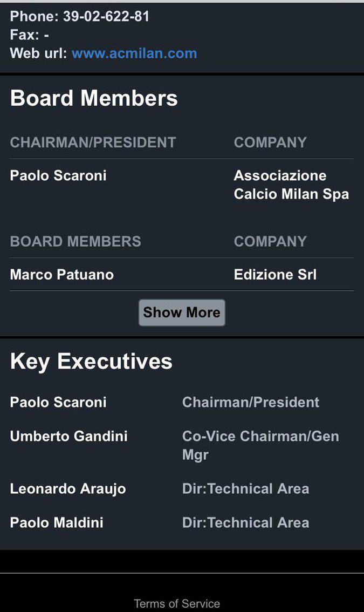Screen dimensions: 364x612
Task: Click the Edizione Srl company entry
Action: tap(275, 275)
